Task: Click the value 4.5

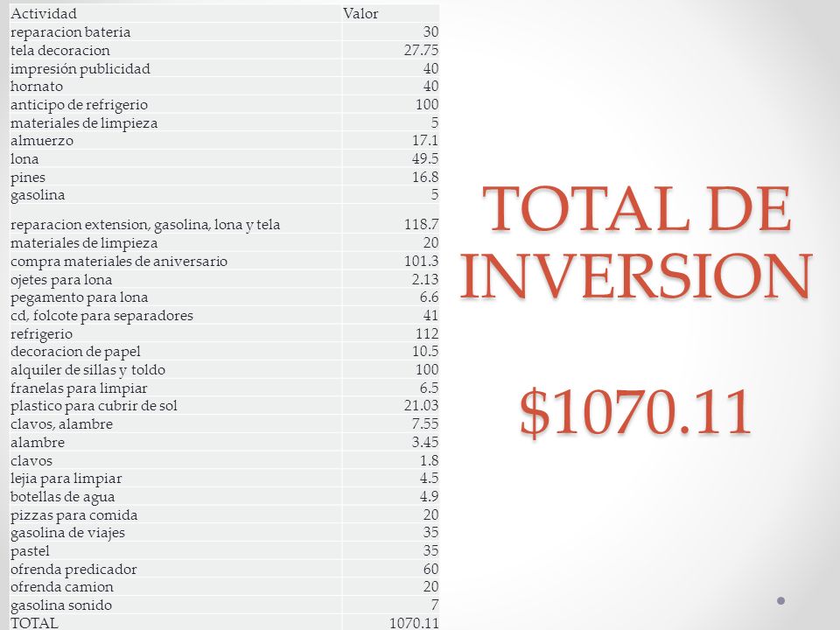Action: [x=429, y=478]
